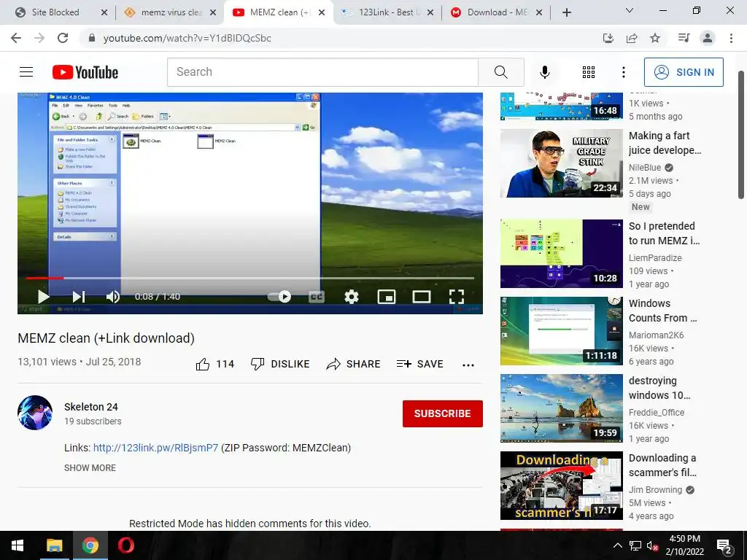Viewport: 747px width, 560px height.
Task: Save the video to a playlist
Action: [419, 365]
